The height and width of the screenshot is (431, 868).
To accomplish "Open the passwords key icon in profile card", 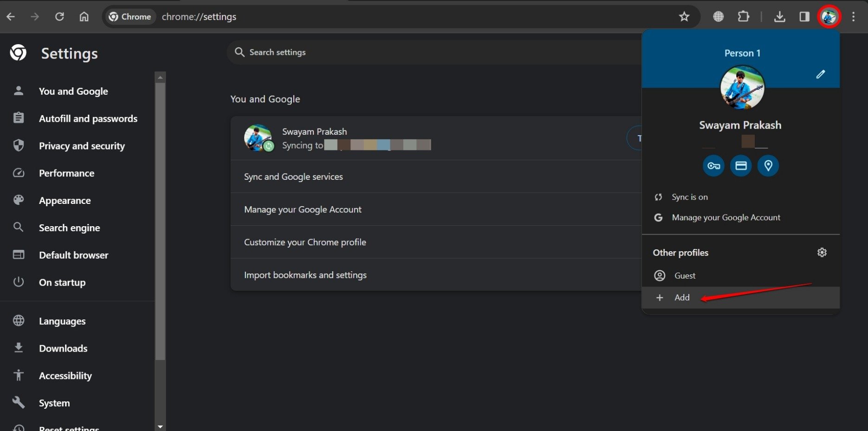I will (x=713, y=165).
